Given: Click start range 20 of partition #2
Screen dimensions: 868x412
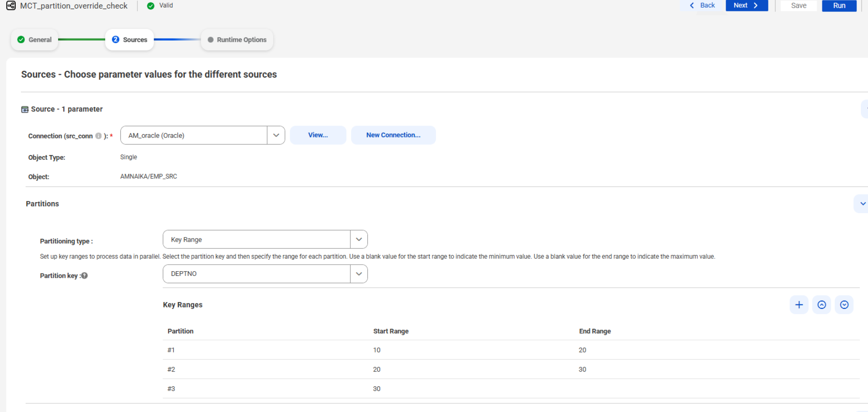Looking at the screenshot, I should pyautogui.click(x=377, y=370).
